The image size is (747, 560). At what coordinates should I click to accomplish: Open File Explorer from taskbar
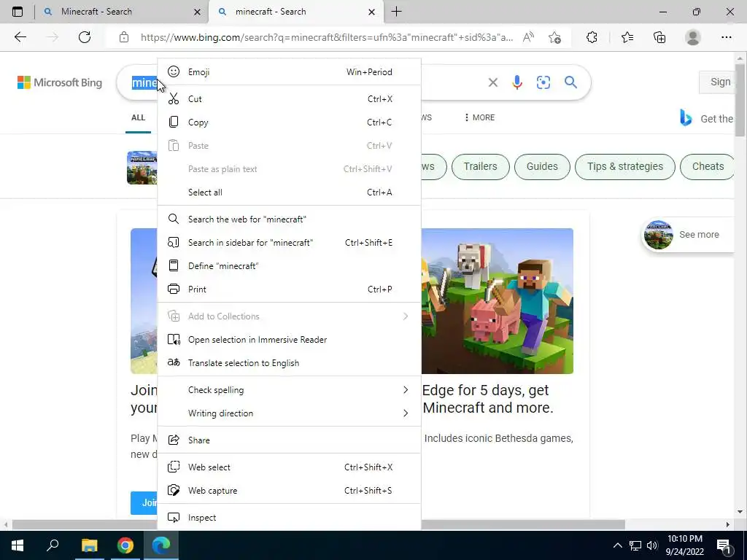(x=89, y=545)
